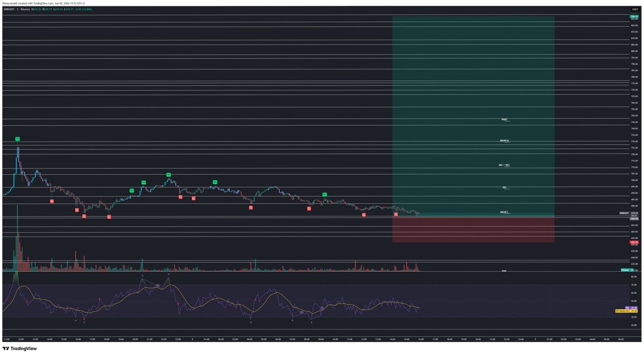Click the day 3 date label on time axis
This screenshot has width=644, height=355.
tap(535, 339)
